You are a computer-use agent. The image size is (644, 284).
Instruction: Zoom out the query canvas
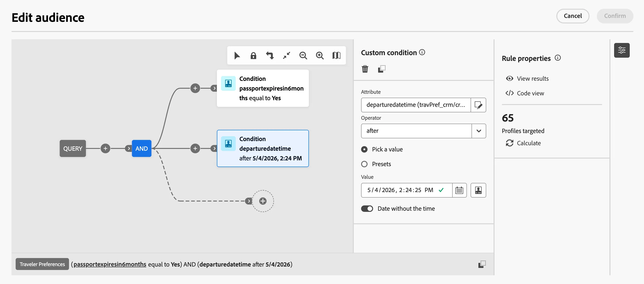click(x=303, y=55)
